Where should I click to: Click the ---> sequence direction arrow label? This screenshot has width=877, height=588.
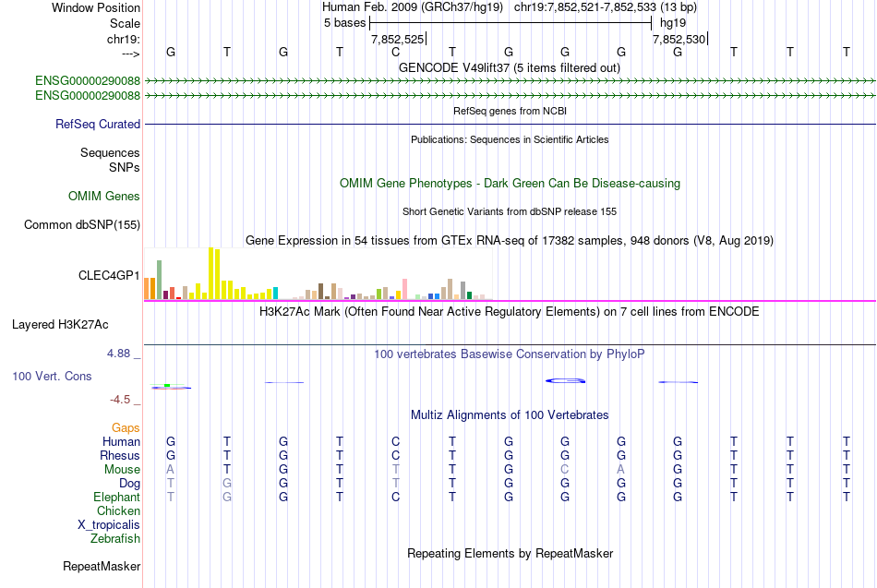[x=130, y=54]
